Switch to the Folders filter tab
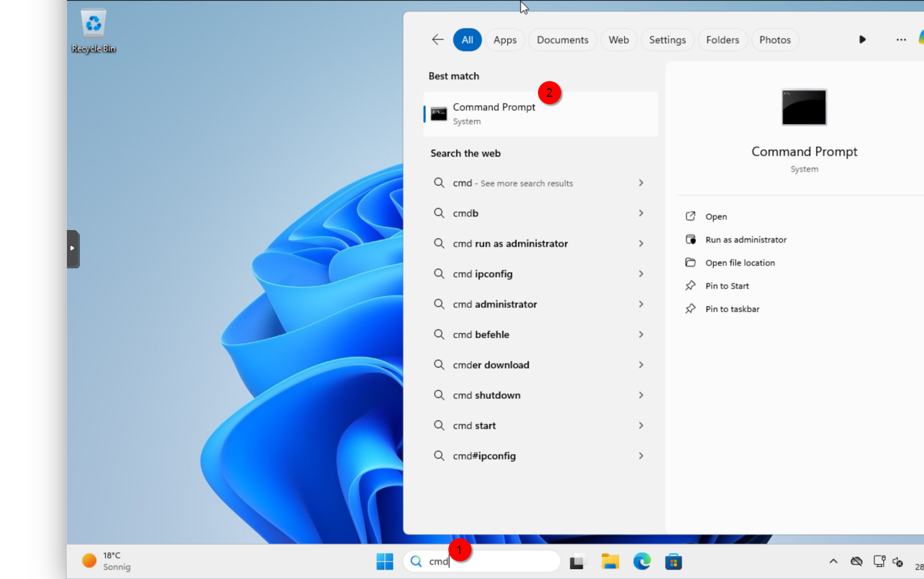This screenshot has width=924, height=579. 722,39
